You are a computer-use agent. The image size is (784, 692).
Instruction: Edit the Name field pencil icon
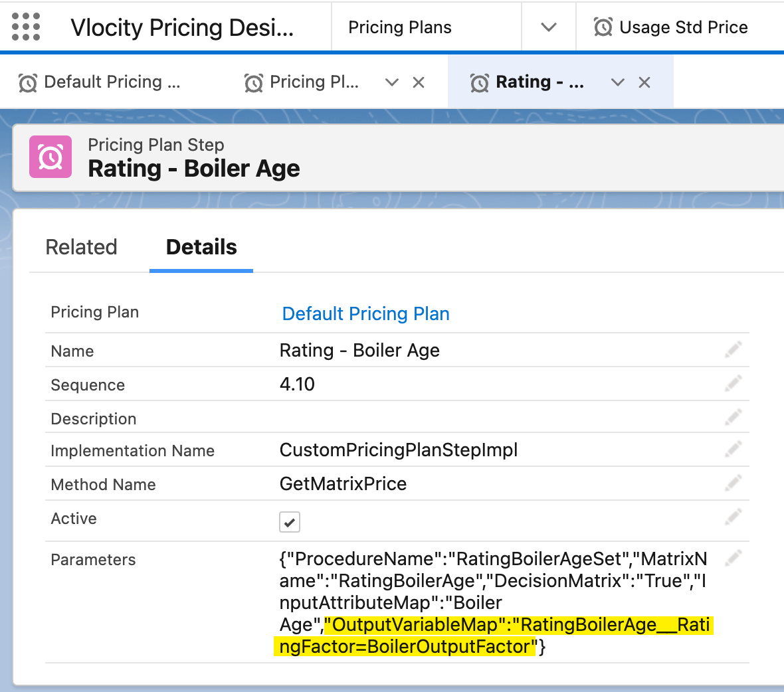pyautogui.click(x=733, y=350)
